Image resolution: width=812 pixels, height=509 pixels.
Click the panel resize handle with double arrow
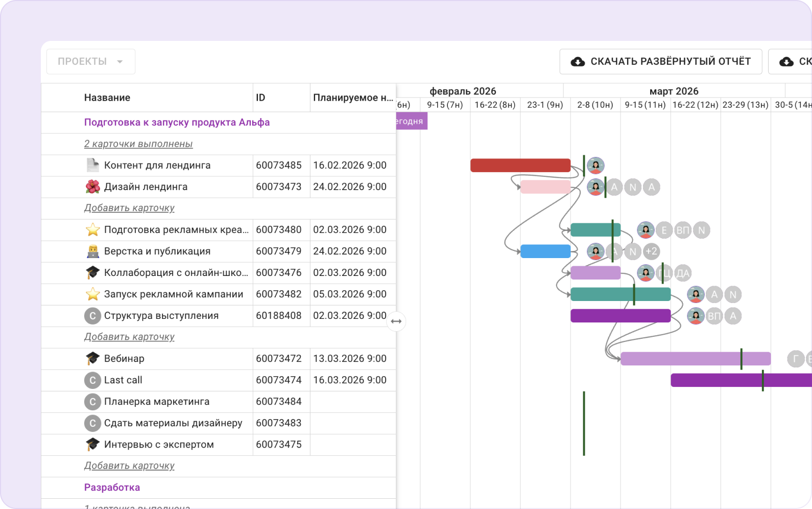pyautogui.click(x=396, y=321)
